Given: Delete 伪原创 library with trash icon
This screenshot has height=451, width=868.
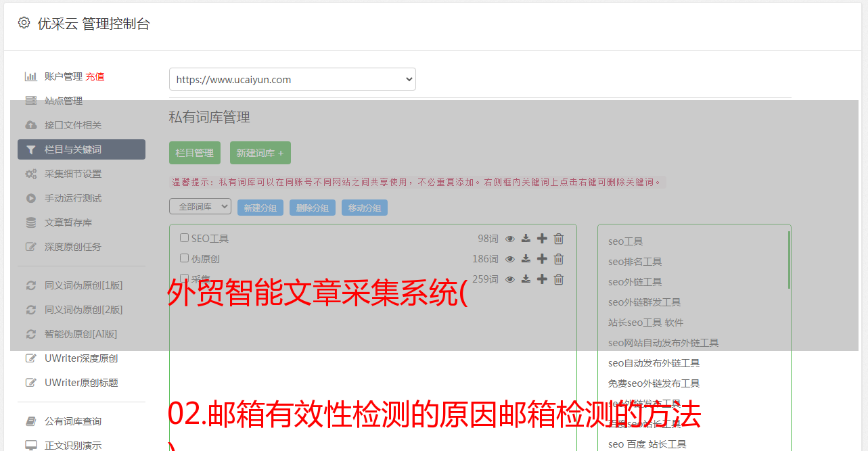Looking at the screenshot, I should coord(559,259).
